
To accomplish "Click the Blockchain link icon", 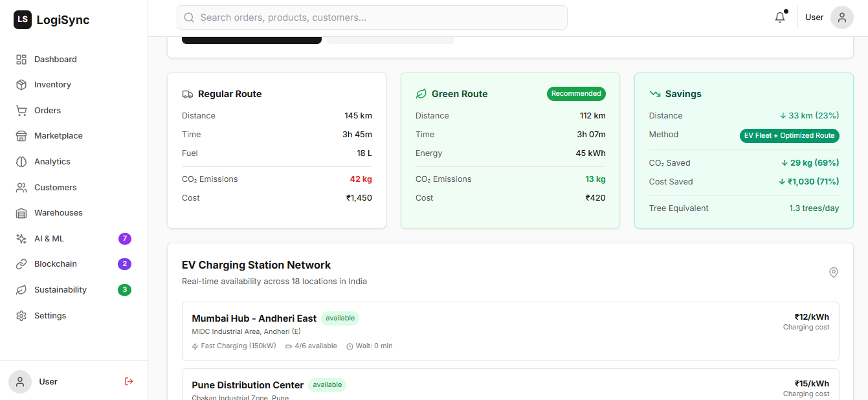I will click(21, 264).
